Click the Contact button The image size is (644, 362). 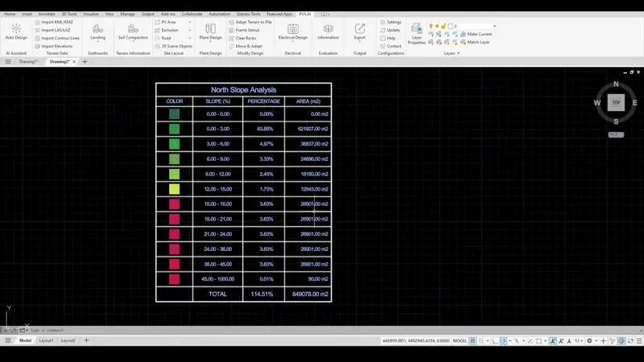[390, 47]
